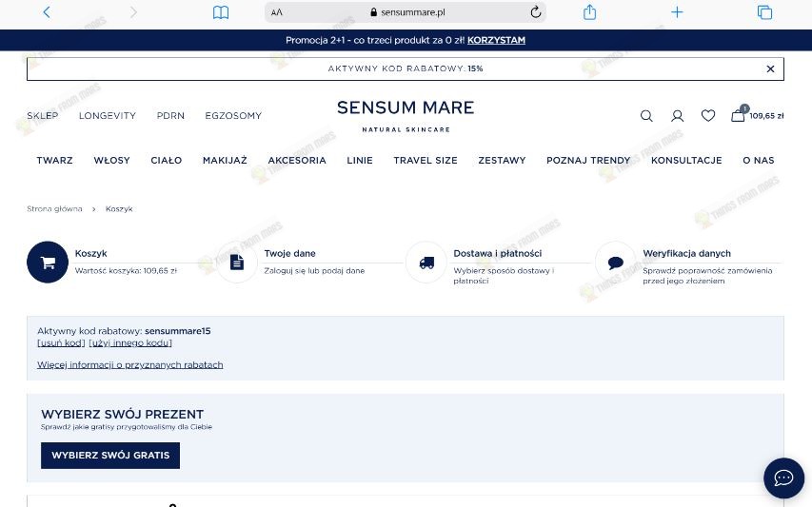Viewport: 812px width, 507px height.
Task: Open the POZNAJ TRENDY category
Action: 588,161
